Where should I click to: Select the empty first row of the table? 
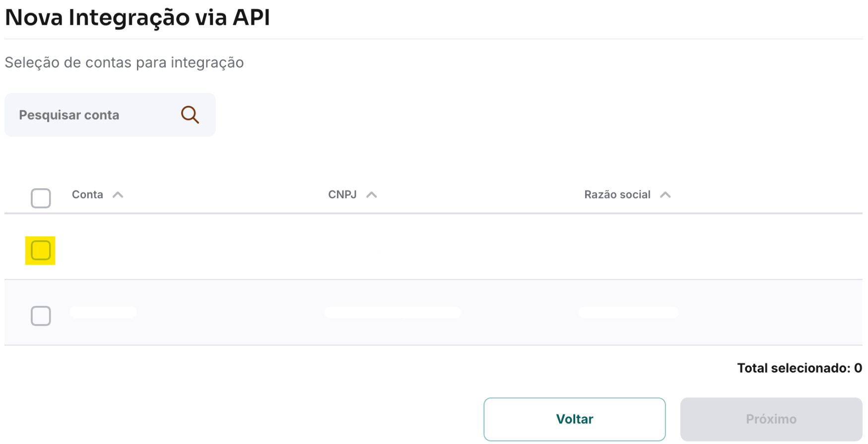pyautogui.click(x=434, y=247)
